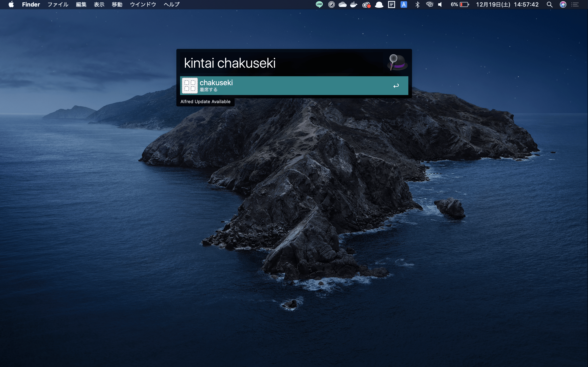Open the OneDrive cloud menu bar icon

343,4
